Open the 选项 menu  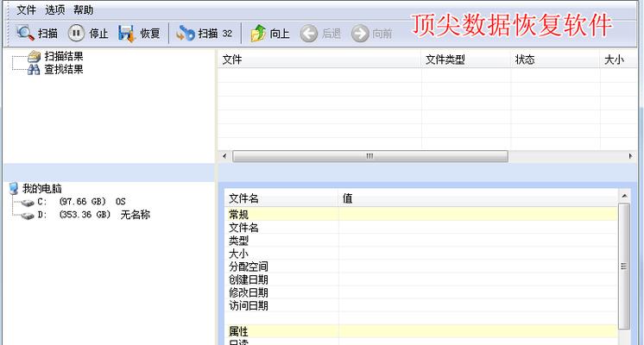click(55, 9)
